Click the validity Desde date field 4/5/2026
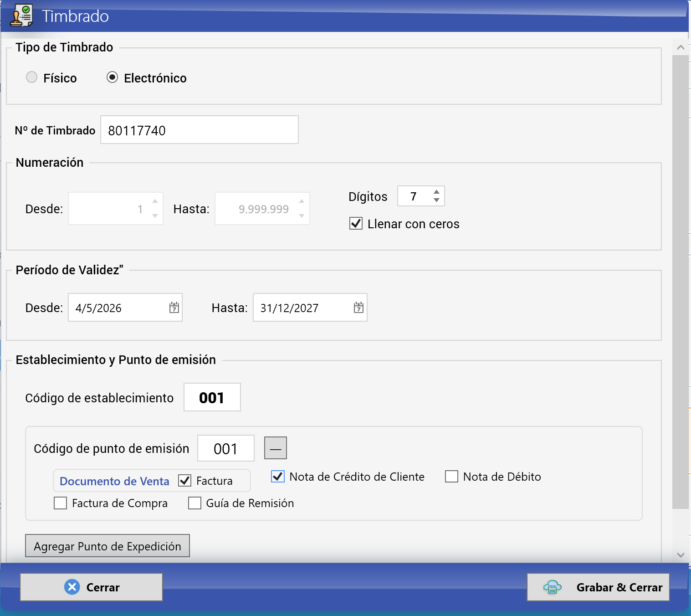This screenshot has width=691, height=616. coord(125,308)
